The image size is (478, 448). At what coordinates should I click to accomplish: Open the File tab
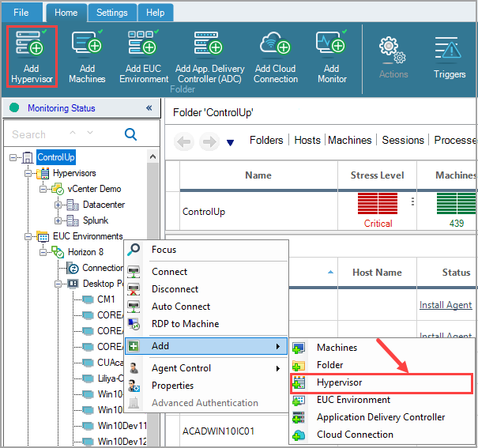click(21, 13)
